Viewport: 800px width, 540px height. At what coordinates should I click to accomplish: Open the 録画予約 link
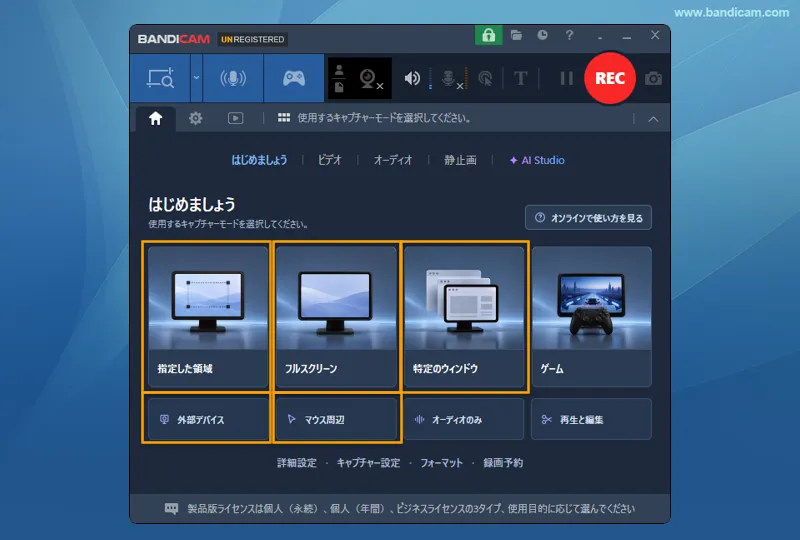click(x=503, y=463)
